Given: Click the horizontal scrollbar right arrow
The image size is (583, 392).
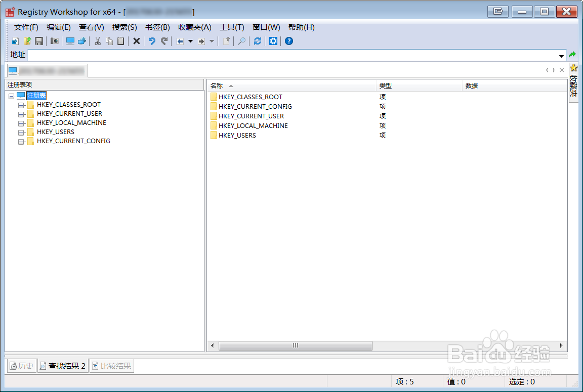Looking at the screenshot, I should [561, 345].
